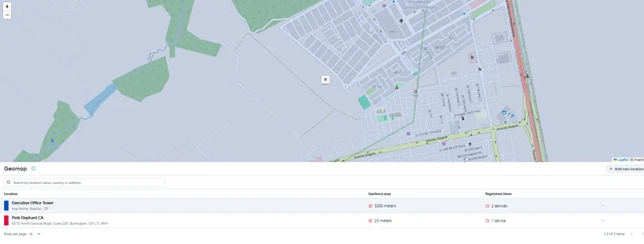644x244 pixels.
Task: Go to previous page of locations
Action: 631,234
